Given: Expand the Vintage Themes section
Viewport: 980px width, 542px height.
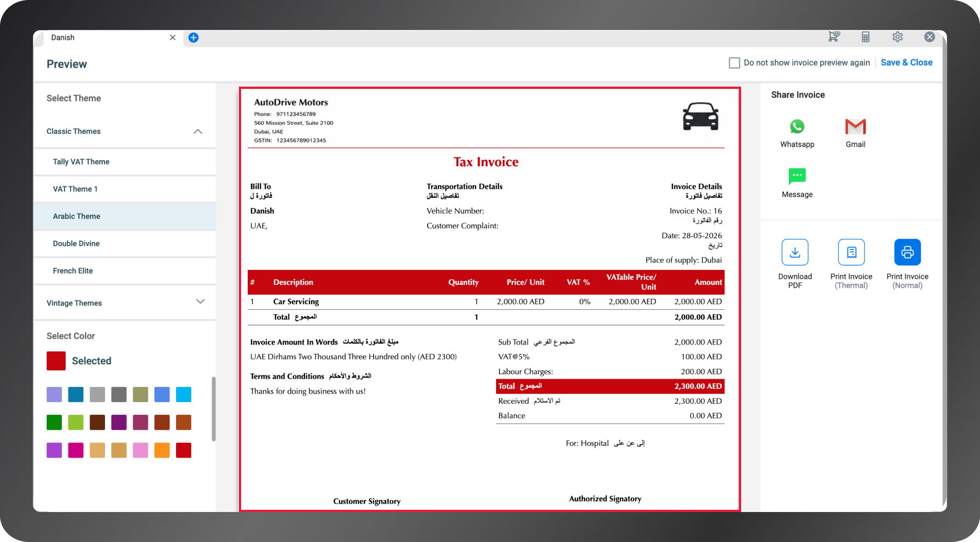Looking at the screenshot, I should 201,302.
